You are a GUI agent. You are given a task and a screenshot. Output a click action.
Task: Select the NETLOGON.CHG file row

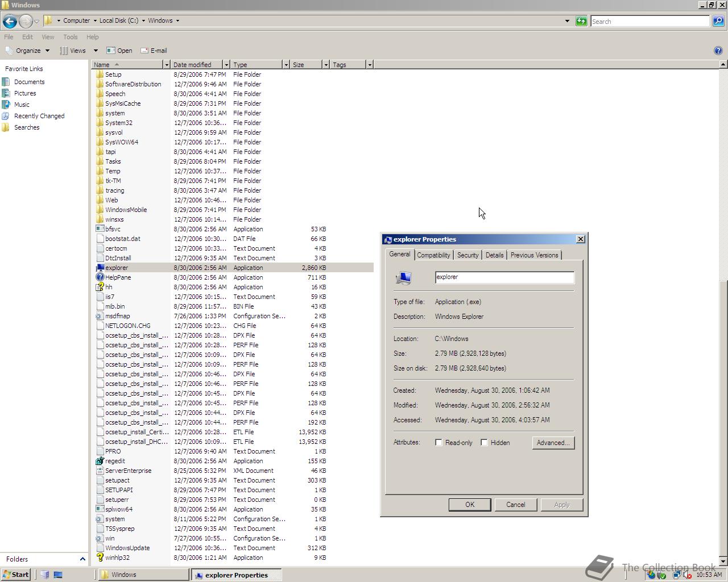(234, 326)
